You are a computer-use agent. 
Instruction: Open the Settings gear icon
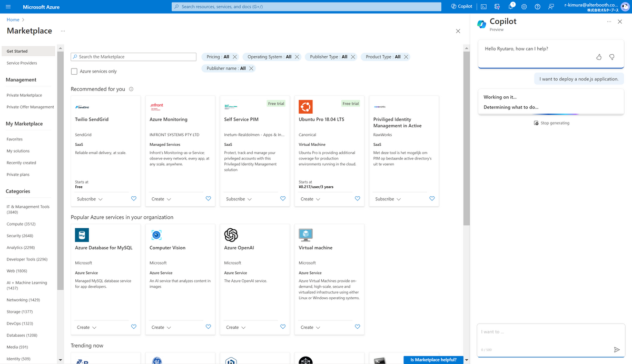click(x=524, y=7)
